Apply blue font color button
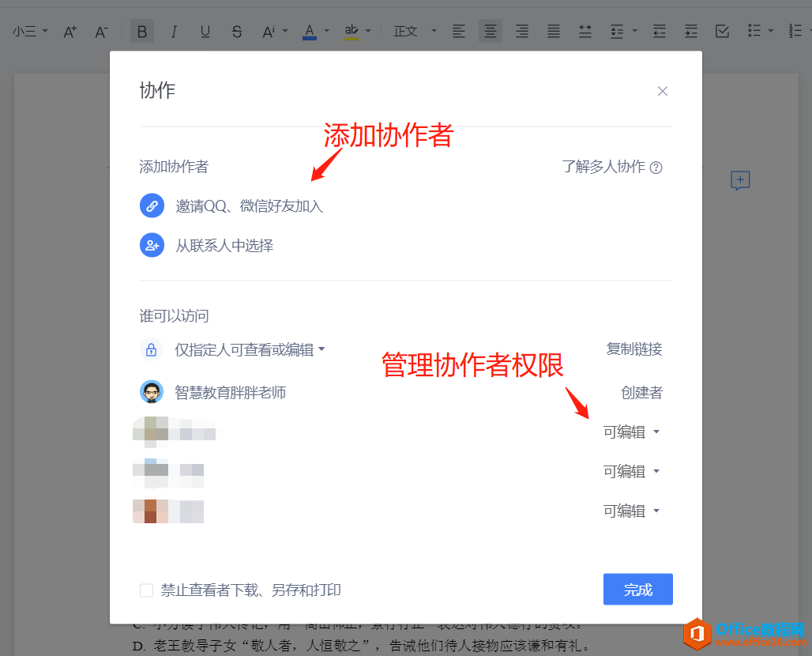Image resolution: width=812 pixels, height=656 pixels. 310,32
